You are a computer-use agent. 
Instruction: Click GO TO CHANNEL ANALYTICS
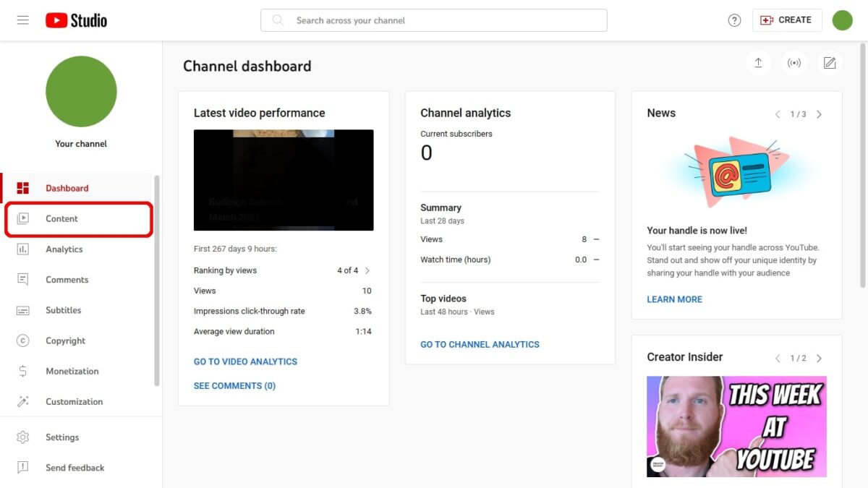[x=480, y=345]
